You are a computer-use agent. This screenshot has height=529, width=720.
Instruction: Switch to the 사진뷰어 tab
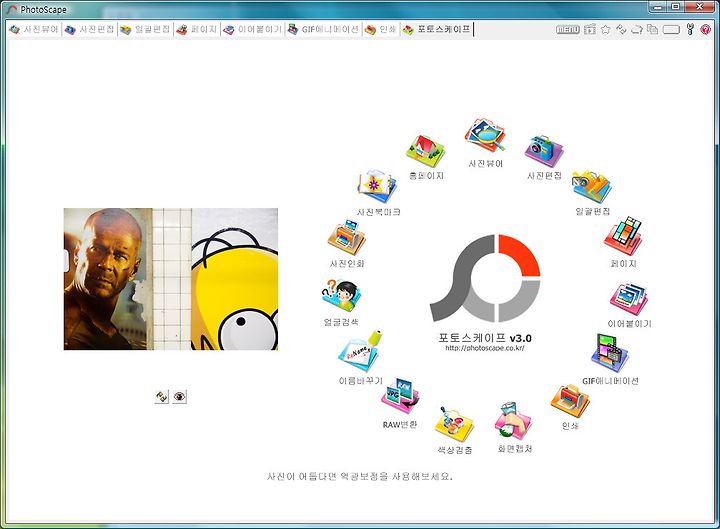click(x=34, y=29)
